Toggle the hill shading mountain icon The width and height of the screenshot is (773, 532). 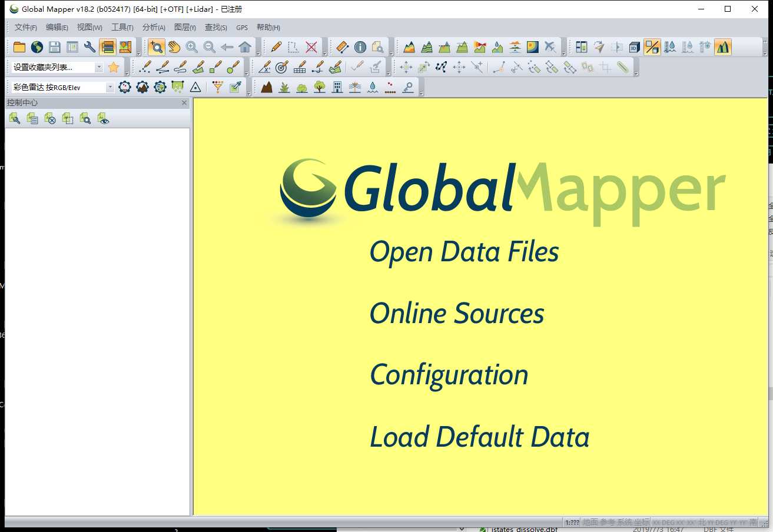723,47
